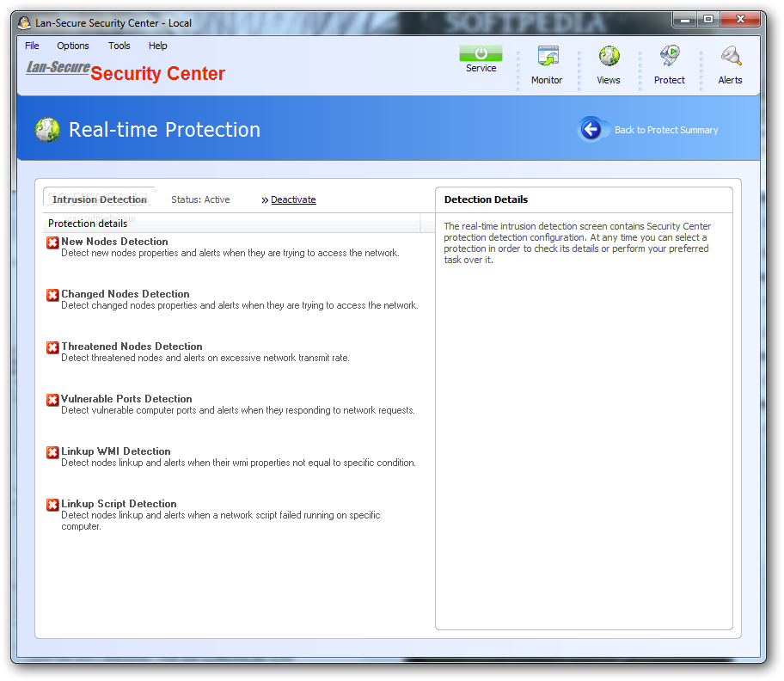Click the Service label under the power button
This screenshot has width=784, height=681.
pyautogui.click(x=481, y=68)
